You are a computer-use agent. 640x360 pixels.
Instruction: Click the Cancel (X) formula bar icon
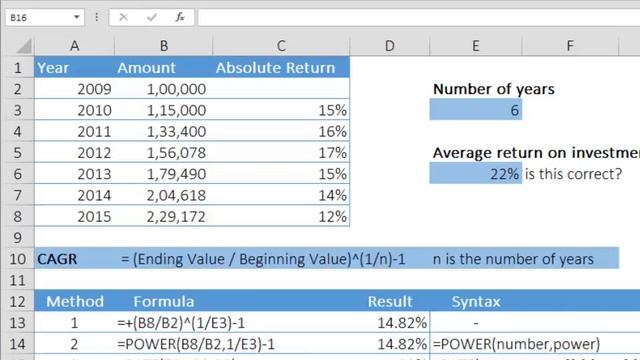click(x=123, y=17)
